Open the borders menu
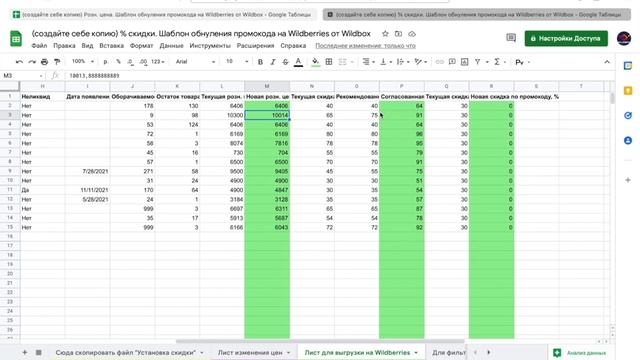 (x=329, y=62)
